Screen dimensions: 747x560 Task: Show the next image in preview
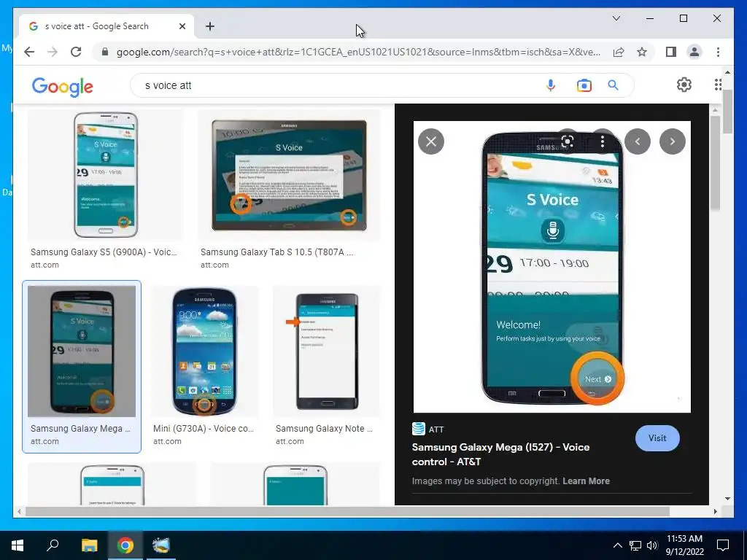pyautogui.click(x=672, y=141)
